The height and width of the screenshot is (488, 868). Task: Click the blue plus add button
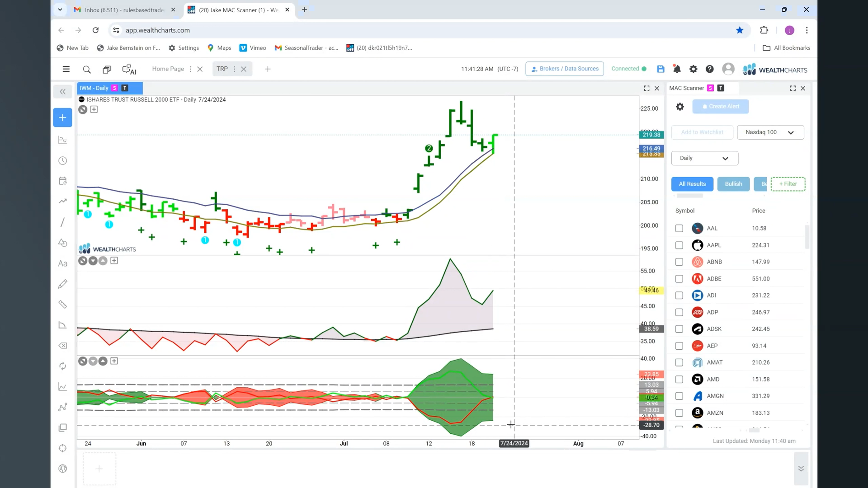pos(63,117)
